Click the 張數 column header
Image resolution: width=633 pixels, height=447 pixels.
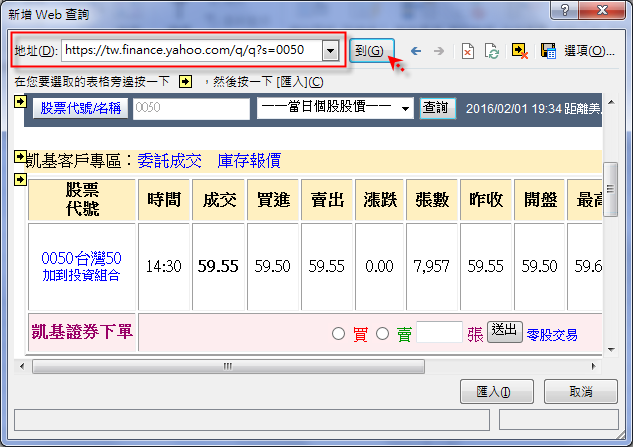(432, 200)
